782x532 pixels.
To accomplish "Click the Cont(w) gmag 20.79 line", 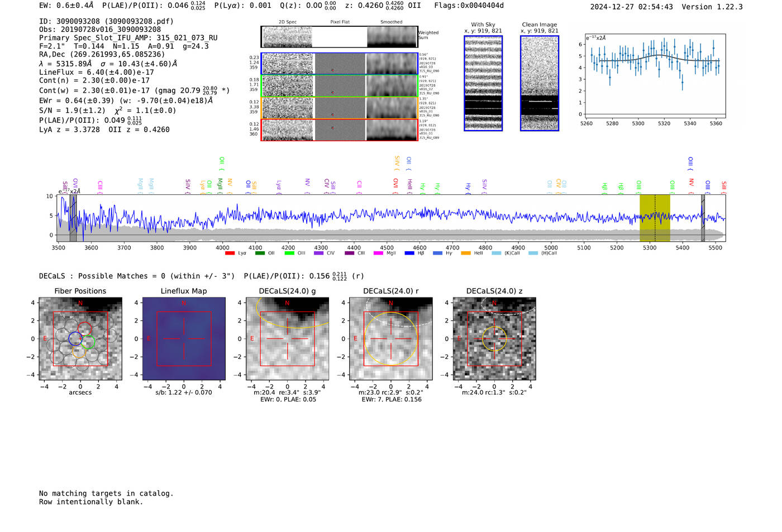I will click(x=134, y=90).
